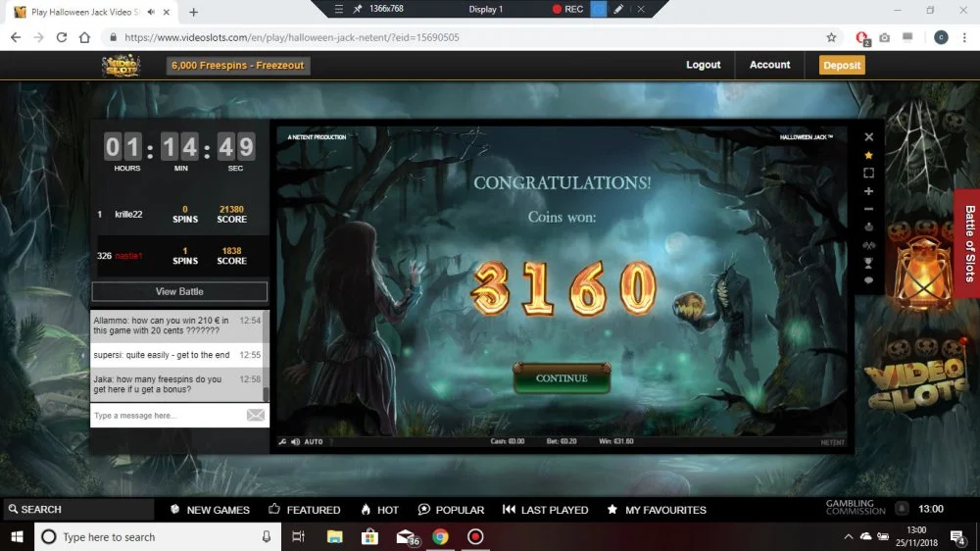Click the recorder pencil annotate icon

click(x=618, y=9)
